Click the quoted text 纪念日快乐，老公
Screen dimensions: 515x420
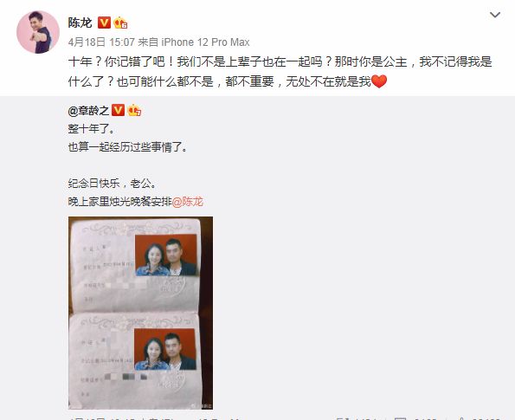[112, 183]
